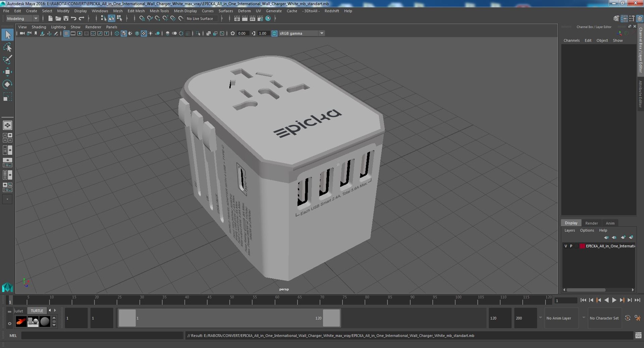
Task: Activate the Move tool
Action: pos(7,72)
